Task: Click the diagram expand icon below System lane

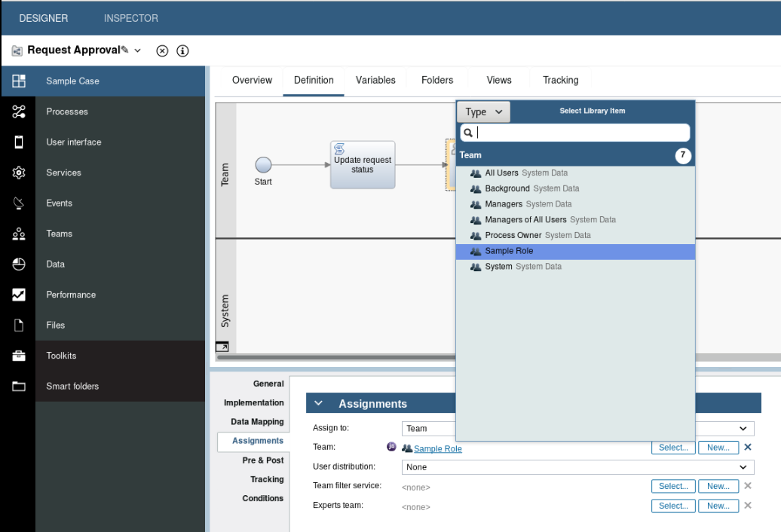Action: [x=222, y=347]
